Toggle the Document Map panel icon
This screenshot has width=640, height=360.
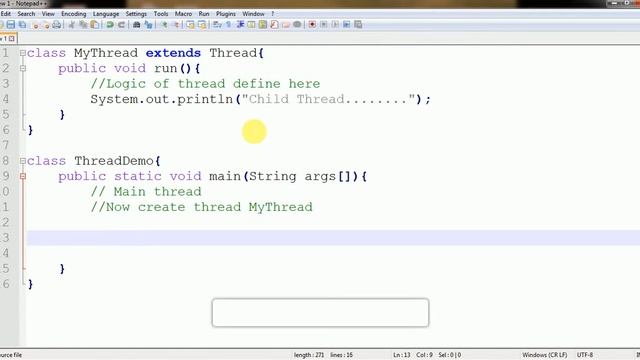point(263,24)
